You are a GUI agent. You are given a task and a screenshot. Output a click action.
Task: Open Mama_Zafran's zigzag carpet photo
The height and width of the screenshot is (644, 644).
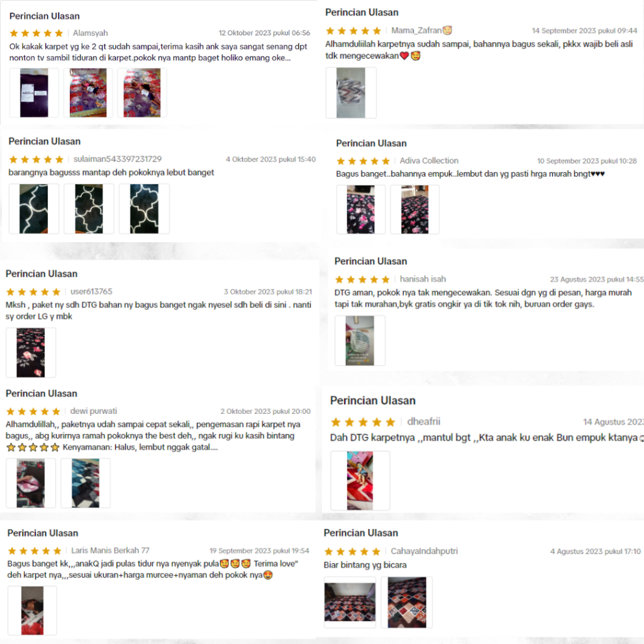(351, 93)
